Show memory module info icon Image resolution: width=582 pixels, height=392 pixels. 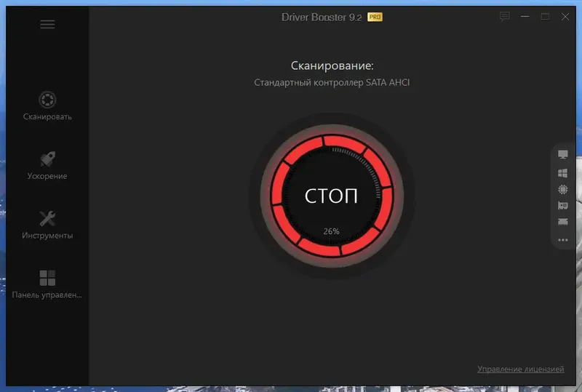pyautogui.click(x=562, y=222)
